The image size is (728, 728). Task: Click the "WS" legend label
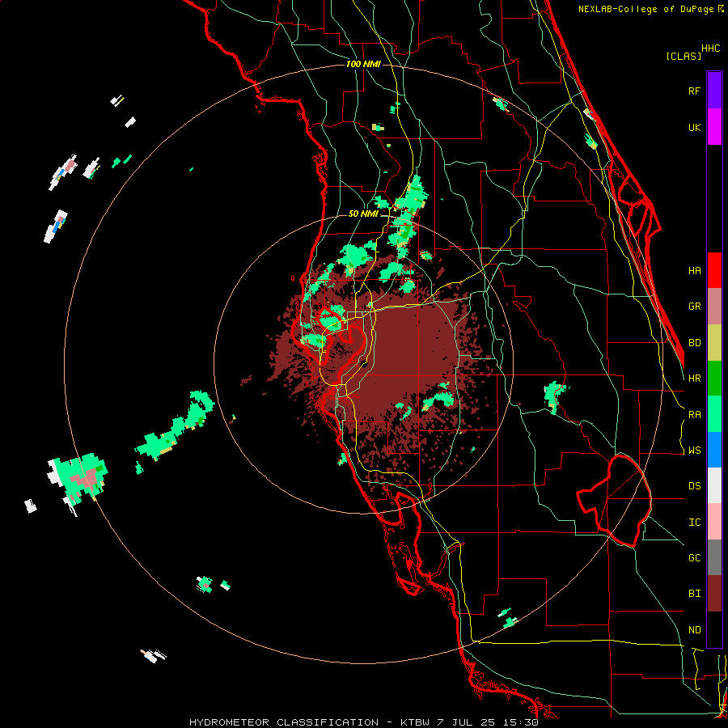coord(694,451)
